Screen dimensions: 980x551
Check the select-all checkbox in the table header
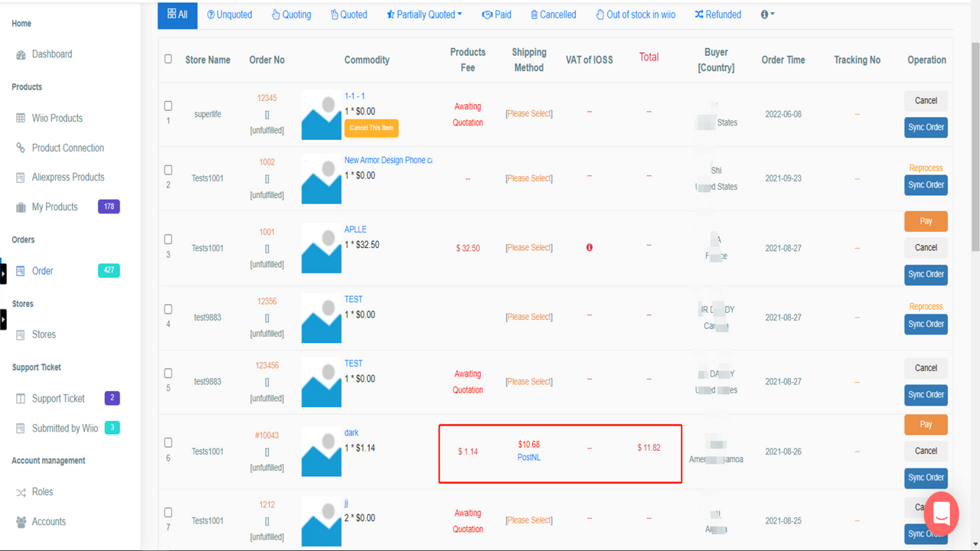coord(168,59)
